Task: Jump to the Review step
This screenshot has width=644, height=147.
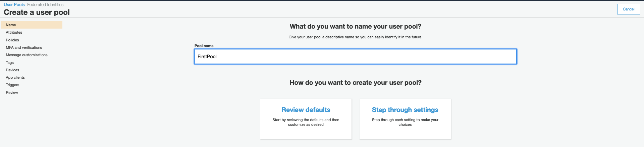Action: pos(12,93)
